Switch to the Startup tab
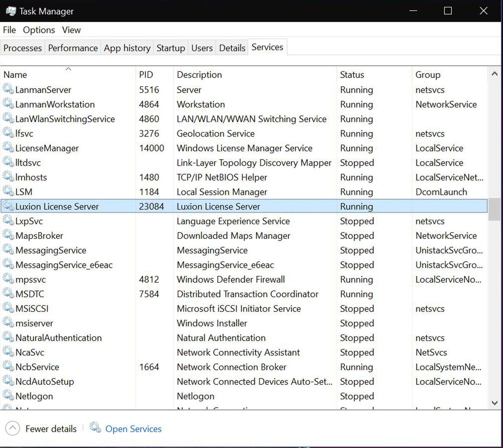 coord(171,48)
